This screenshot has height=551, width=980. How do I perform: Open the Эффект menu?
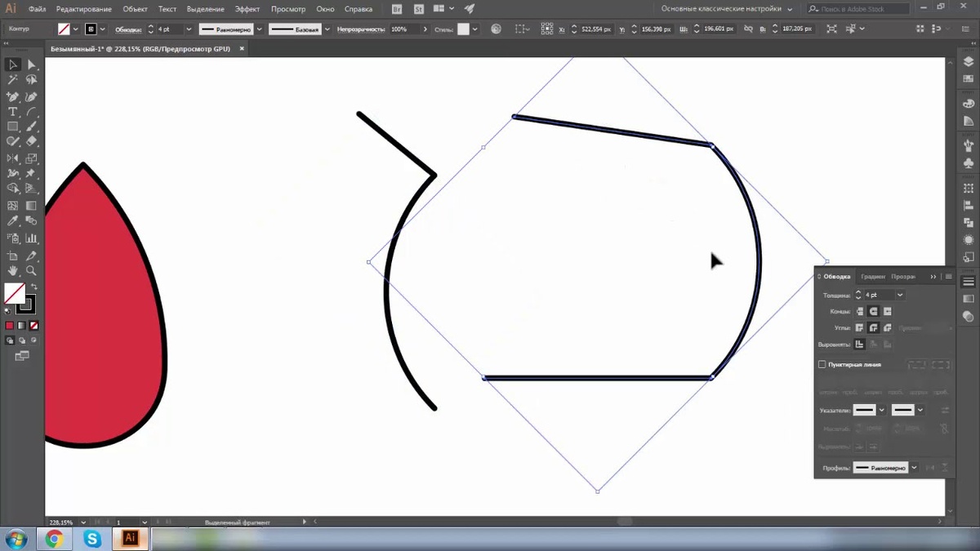tap(247, 9)
